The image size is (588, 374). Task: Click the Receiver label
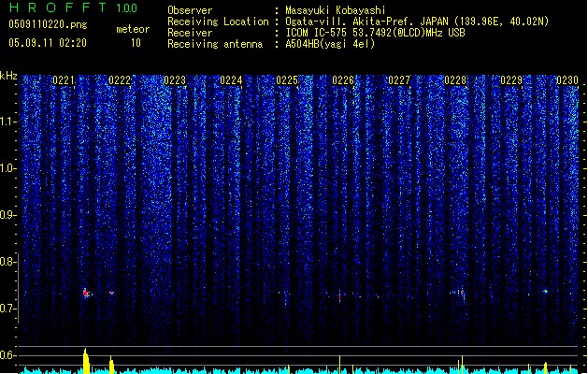point(190,33)
